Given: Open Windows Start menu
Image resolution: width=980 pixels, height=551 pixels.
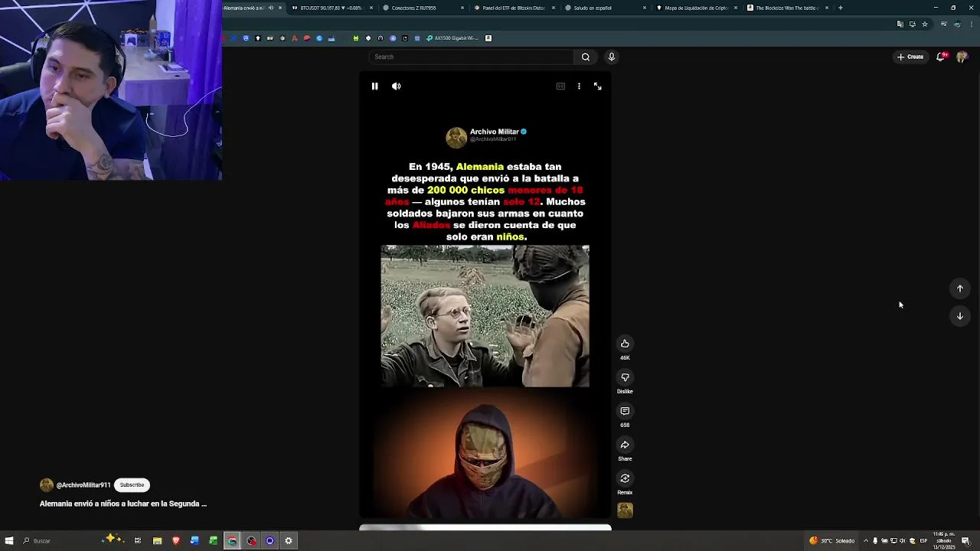Looking at the screenshot, I should (x=9, y=540).
